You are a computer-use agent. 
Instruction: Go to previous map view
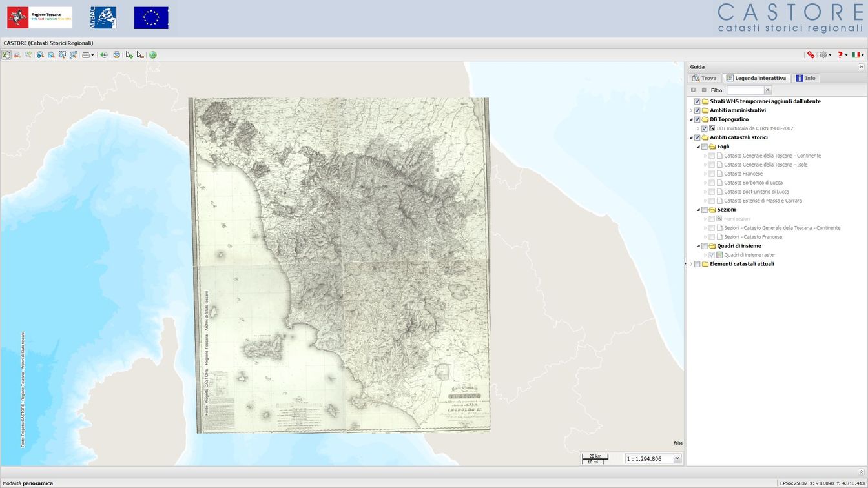17,55
